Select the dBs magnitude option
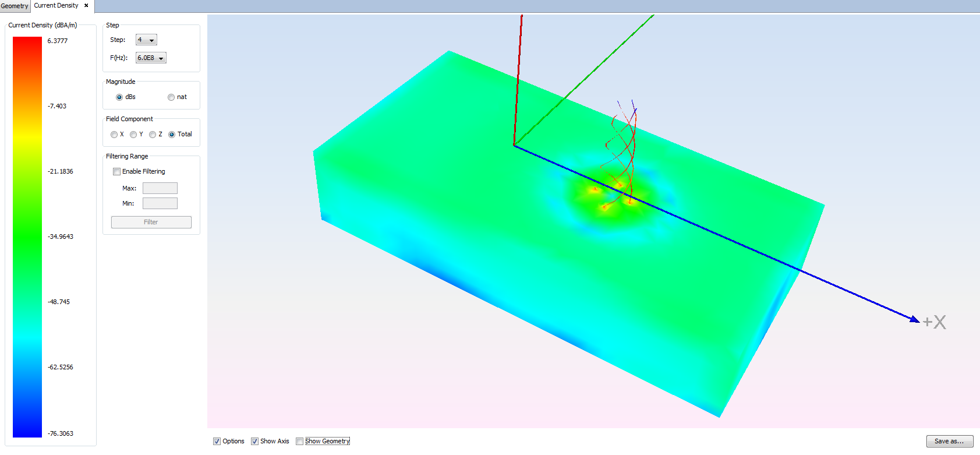Screen dimensions: 980x455 click(119, 97)
